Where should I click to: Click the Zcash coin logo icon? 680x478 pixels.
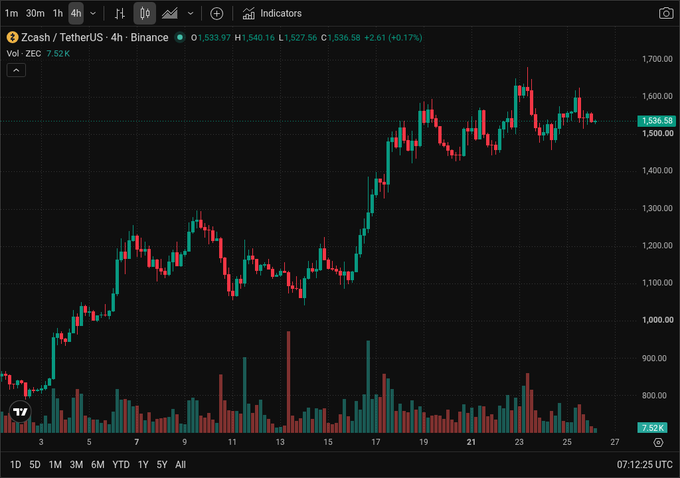click(x=12, y=37)
